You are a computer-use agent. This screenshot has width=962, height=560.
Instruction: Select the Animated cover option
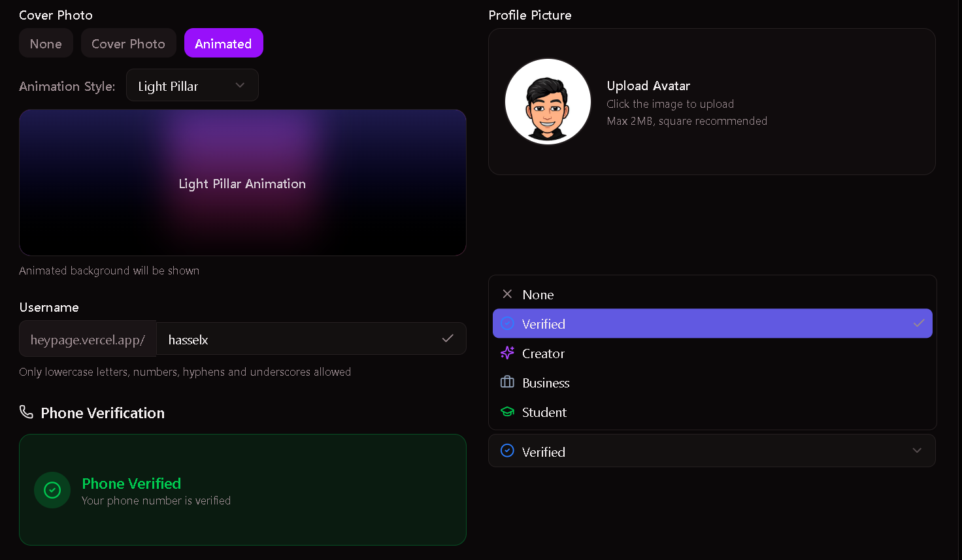(224, 44)
